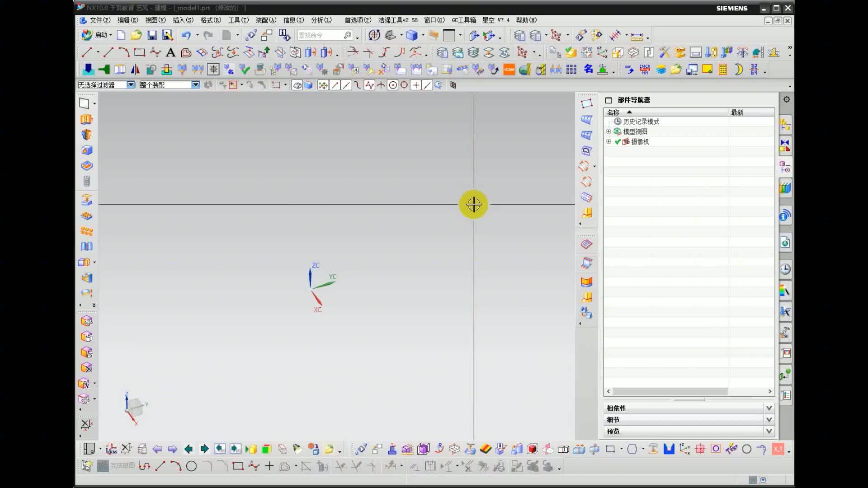Open the 首选项(P) menu
The image size is (868, 488).
358,20
